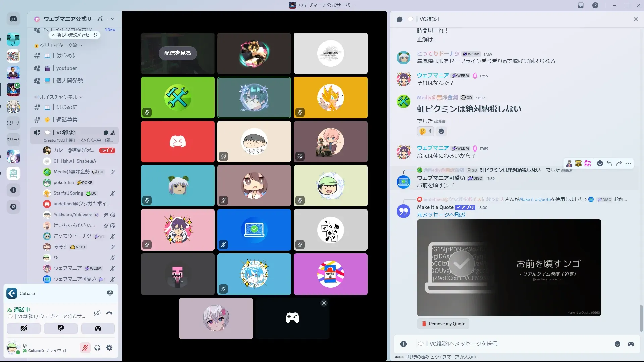Image resolution: width=644 pixels, height=362 pixels.
Task: Open explore discoverable servers compass icon
Action: coord(13,207)
